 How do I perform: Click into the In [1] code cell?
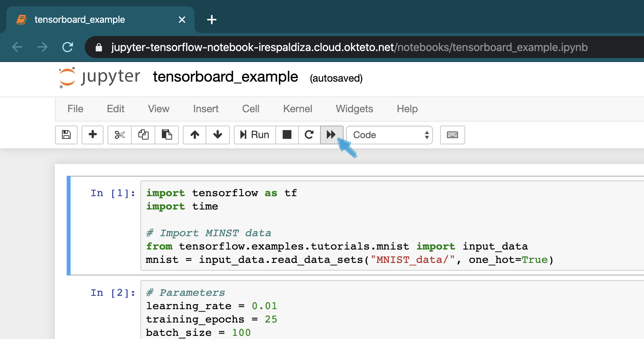point(392,226)
